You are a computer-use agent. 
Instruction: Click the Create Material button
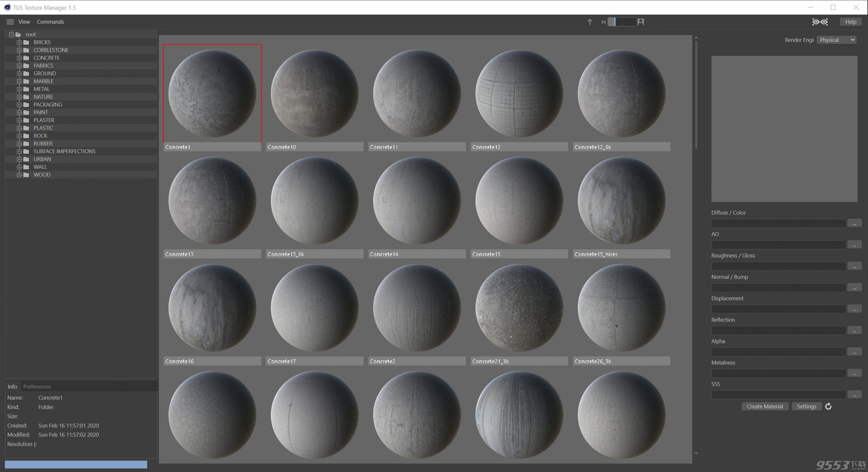click(765, 406)
